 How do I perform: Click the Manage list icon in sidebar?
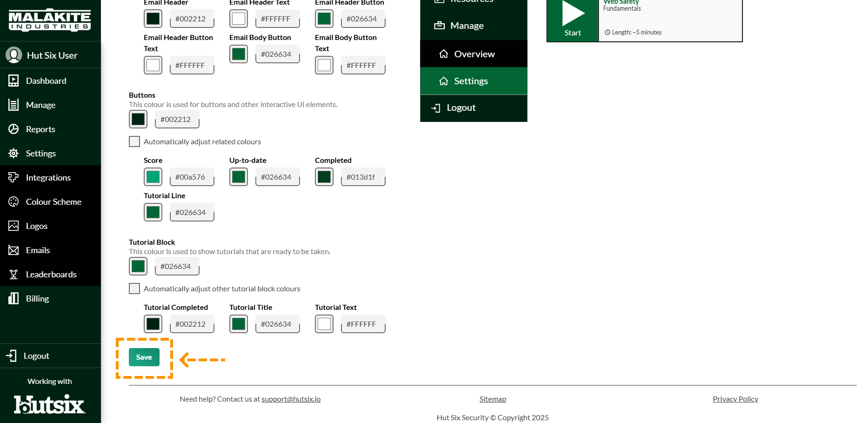click(13, 105)
